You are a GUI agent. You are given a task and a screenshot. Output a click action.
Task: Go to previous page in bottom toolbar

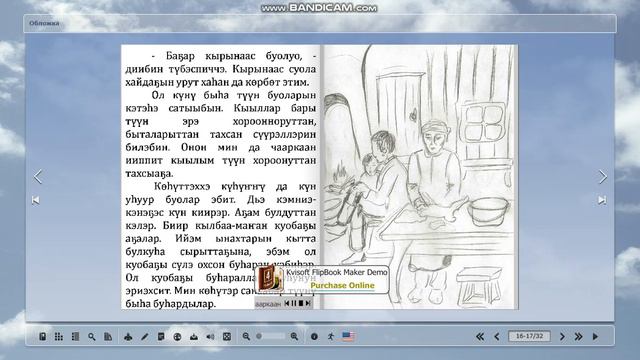coord(497,336)
